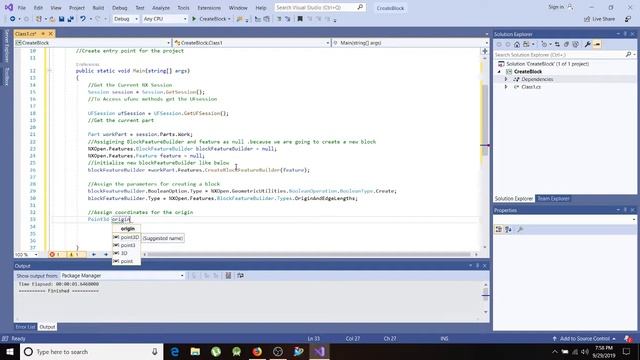The image size is (640, 360).
Task: Click the Property Pages wrench icon in Properties
Action: tap(520, 229)
